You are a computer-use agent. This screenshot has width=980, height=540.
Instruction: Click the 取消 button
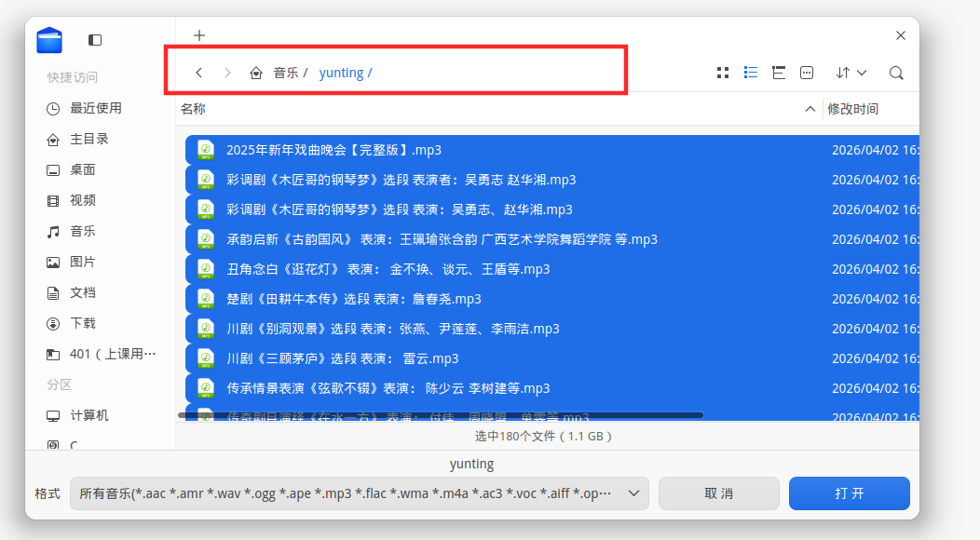(719, 493)
